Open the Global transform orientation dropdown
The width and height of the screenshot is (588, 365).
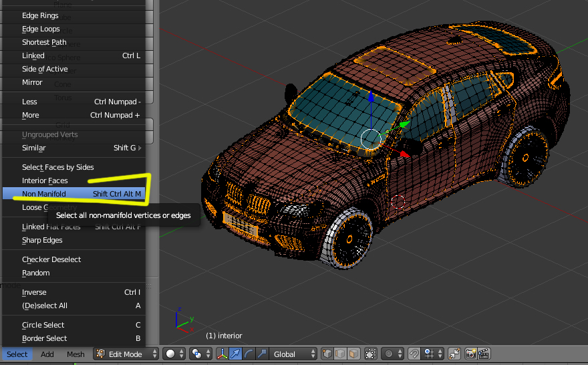pos(293,354)
